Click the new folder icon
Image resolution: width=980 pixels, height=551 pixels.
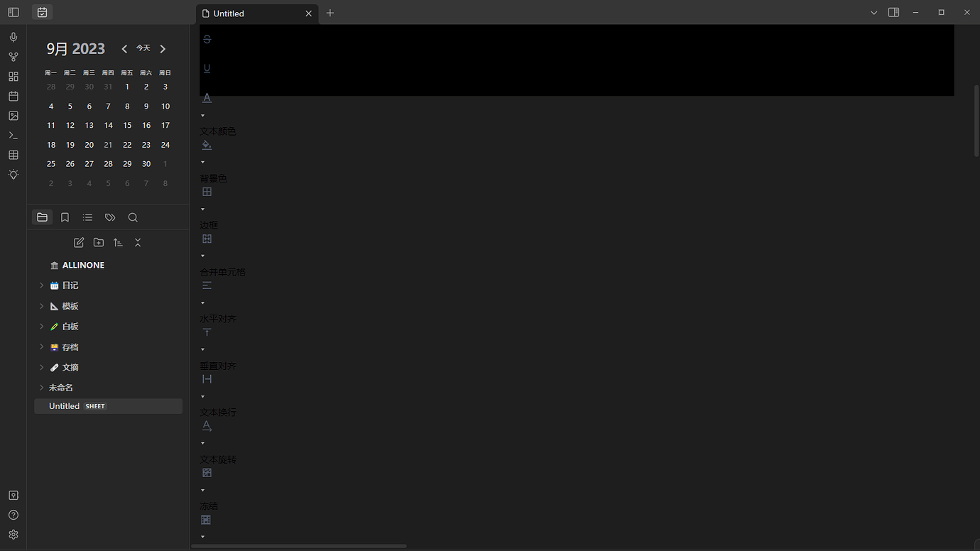coord(99,243)
